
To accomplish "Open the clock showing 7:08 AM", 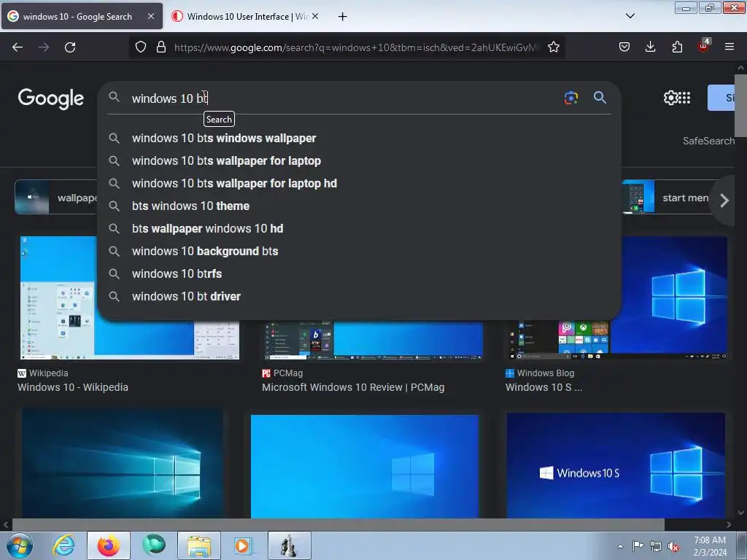I will point(709,546).
